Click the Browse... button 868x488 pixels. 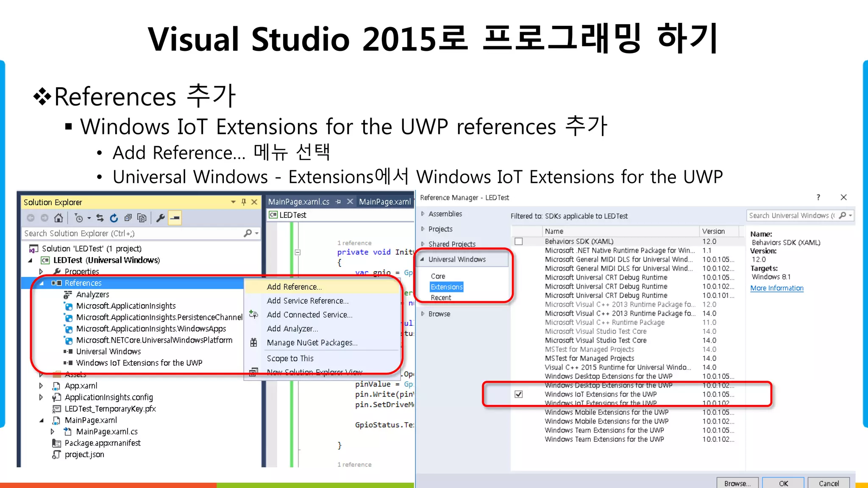[737, 483]
